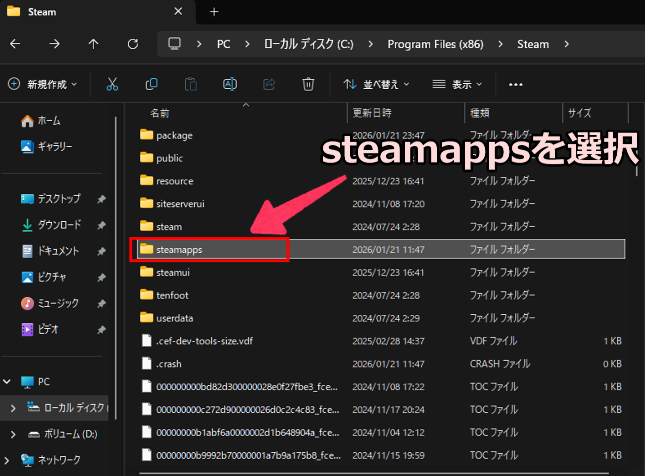Select the userdata folder

pos(175,317)
